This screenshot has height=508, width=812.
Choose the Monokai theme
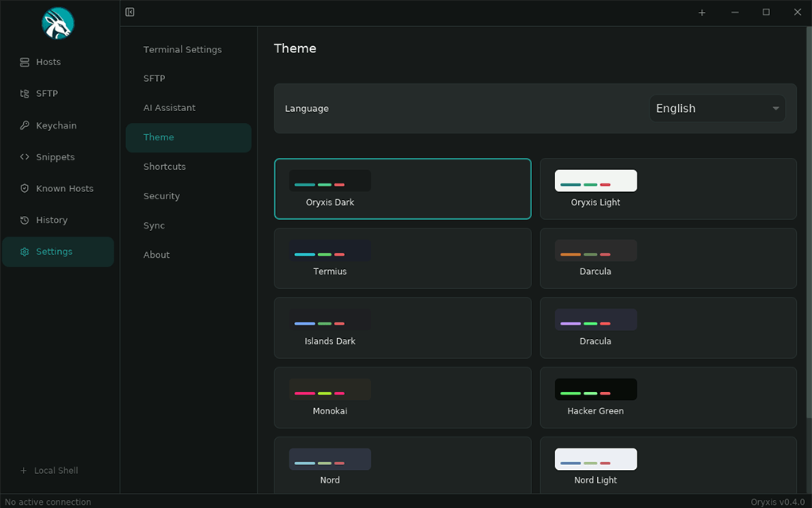(x=402, y=397)
